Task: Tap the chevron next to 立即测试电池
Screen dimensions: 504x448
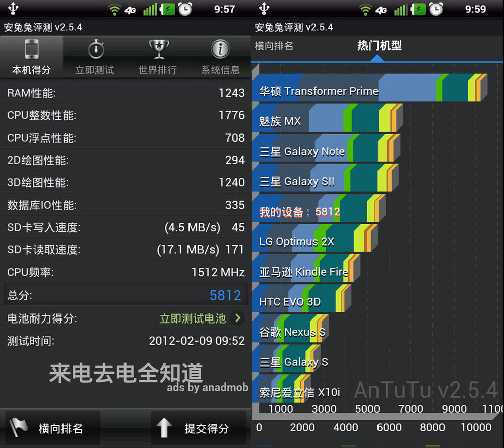Action: pyautogui.click(x=238, y=318)
